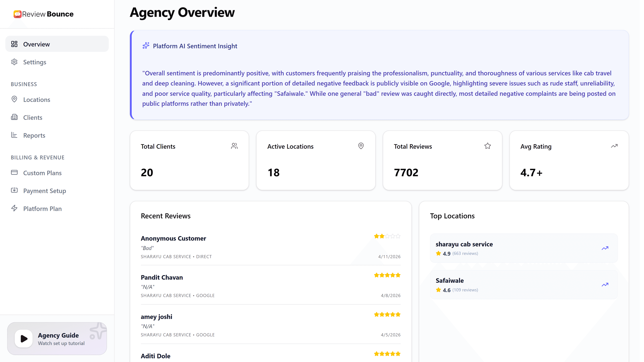Open Platform Plan page

click(x=57, y=208)
